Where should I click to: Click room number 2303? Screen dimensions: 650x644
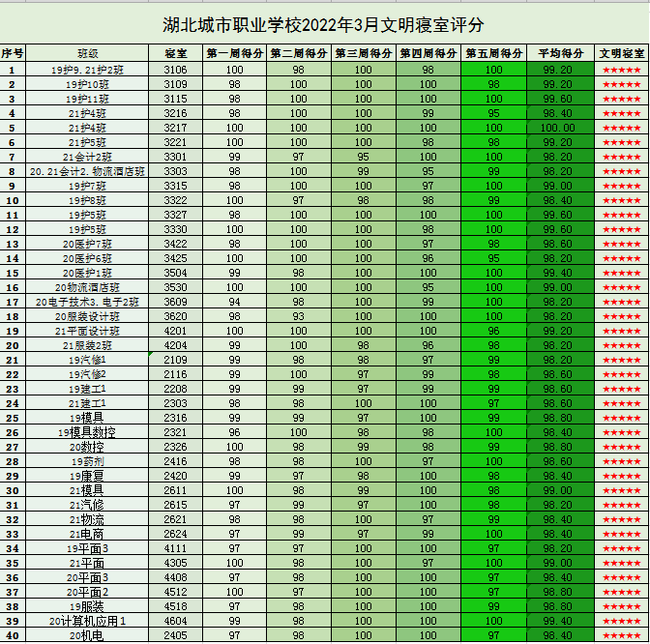pos(175,403)
